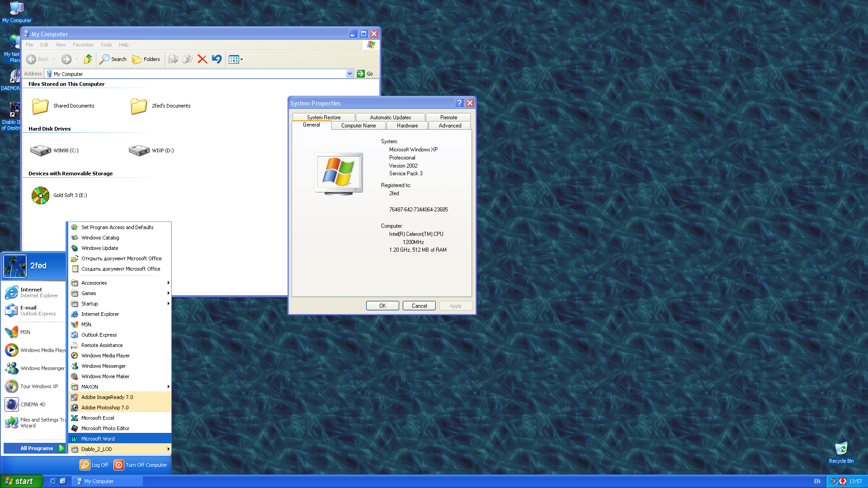Open Windows Catalog entry
The image size is (868, 488).
click(120, 238)
